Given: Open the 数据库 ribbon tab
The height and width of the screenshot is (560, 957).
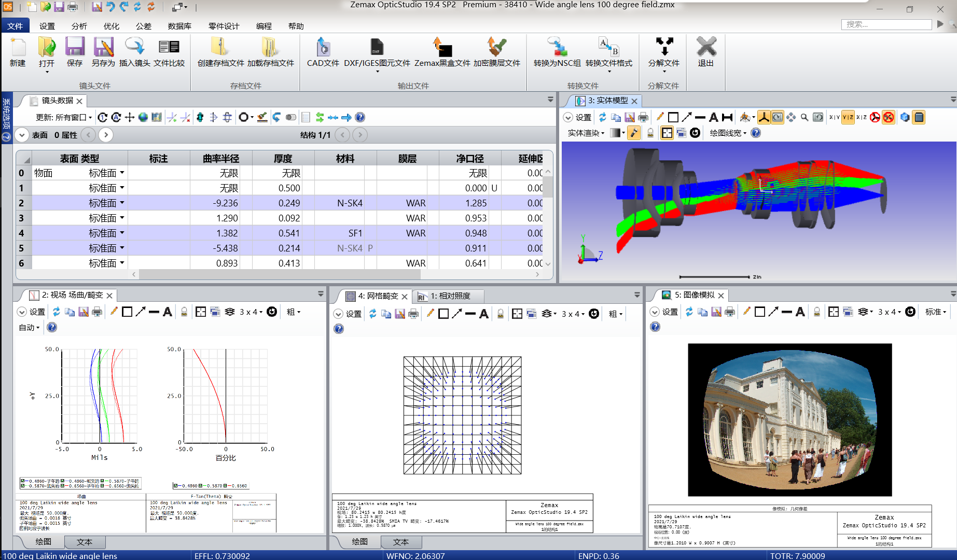Looking at the screenshot, I should [179, 26].
